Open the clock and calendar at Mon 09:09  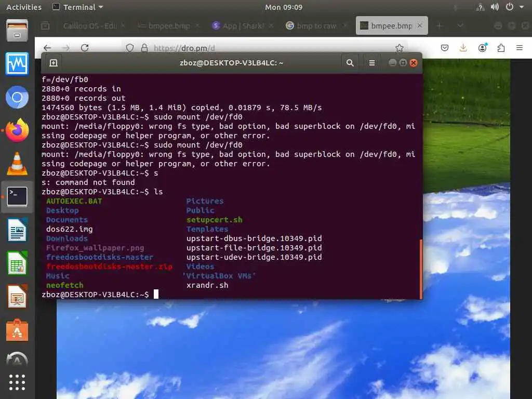284,7
